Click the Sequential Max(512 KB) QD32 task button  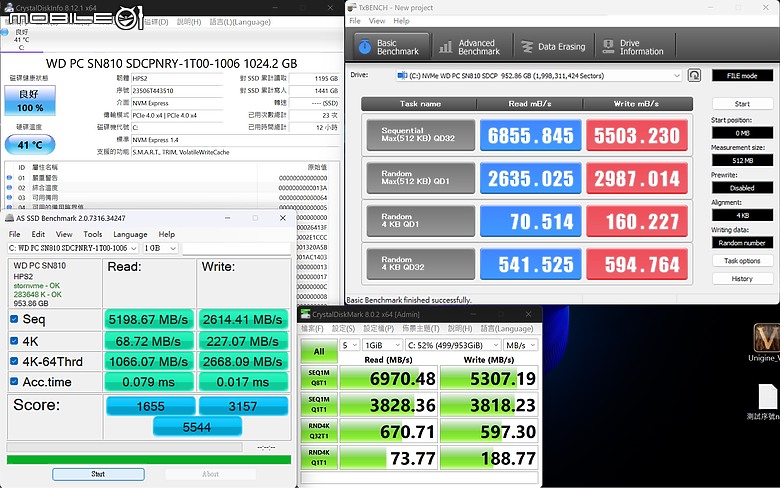click(421, 135)
